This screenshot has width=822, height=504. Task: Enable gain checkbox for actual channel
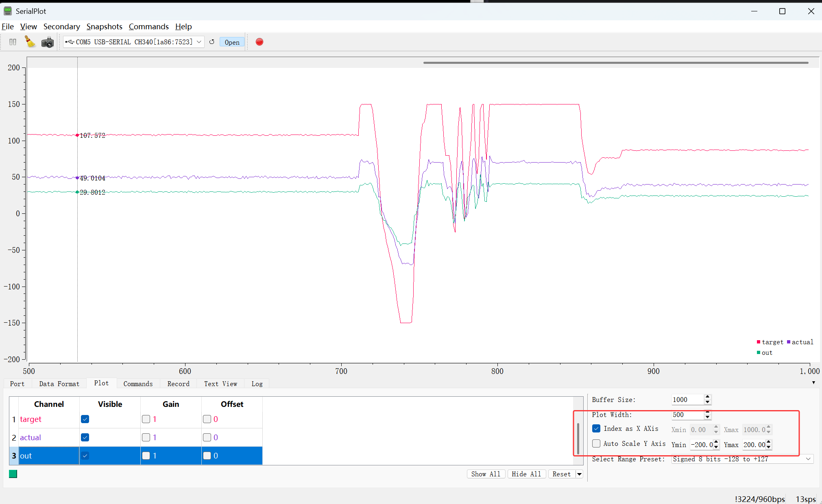click(146, 437)
